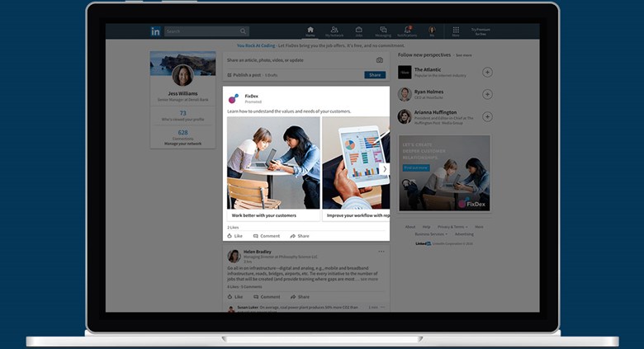Expand Helen Bradley's post with see more
Screen dimensions: 644x349
pos(369,279)
